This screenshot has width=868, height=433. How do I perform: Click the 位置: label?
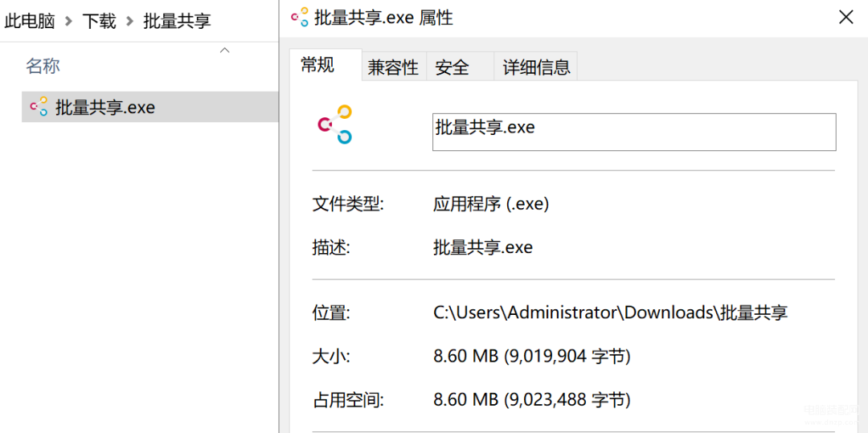pos(331,313)
